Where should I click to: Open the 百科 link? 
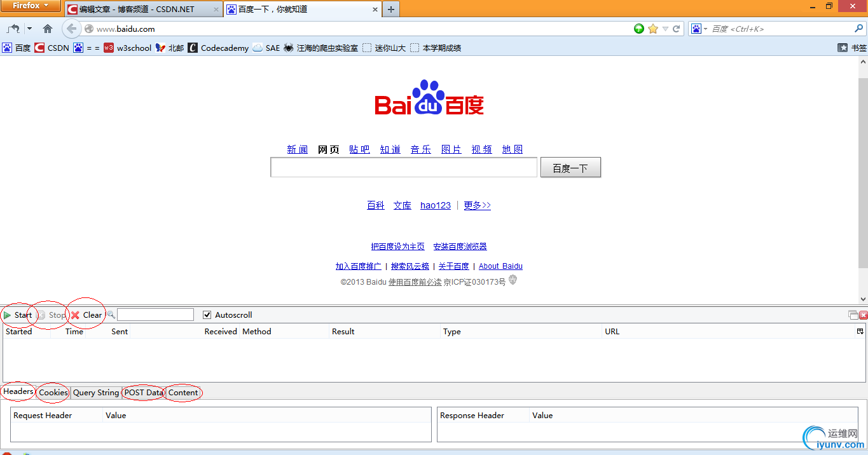click(376, 205)
